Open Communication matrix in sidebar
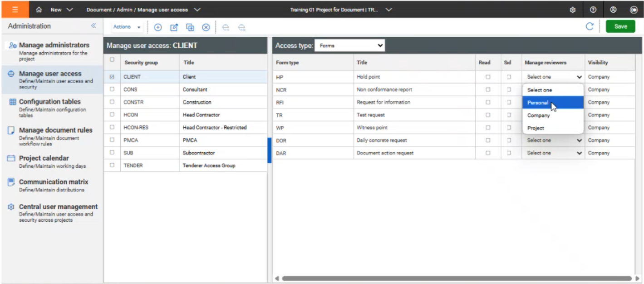This screenshot has height=284, width=644. 54,182
